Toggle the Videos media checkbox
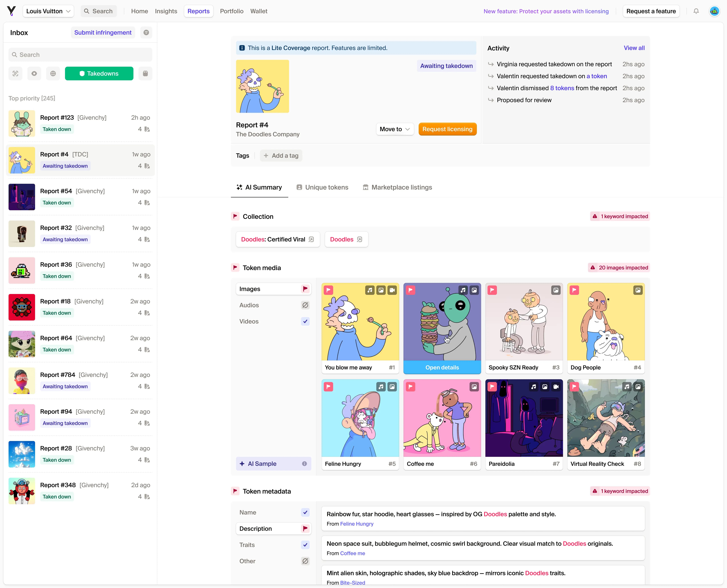 [305, 321]
